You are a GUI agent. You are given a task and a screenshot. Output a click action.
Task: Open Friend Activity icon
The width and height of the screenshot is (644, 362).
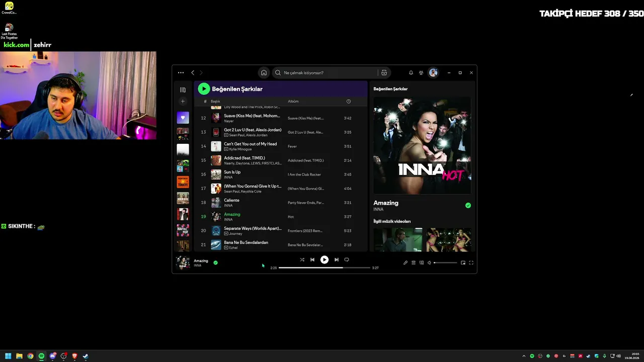421,72
